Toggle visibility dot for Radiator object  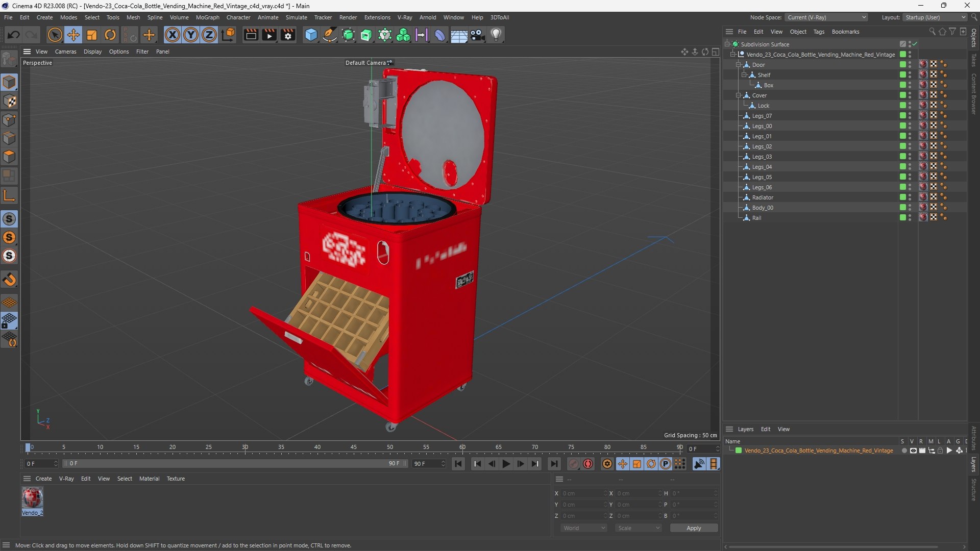point(910,196)
